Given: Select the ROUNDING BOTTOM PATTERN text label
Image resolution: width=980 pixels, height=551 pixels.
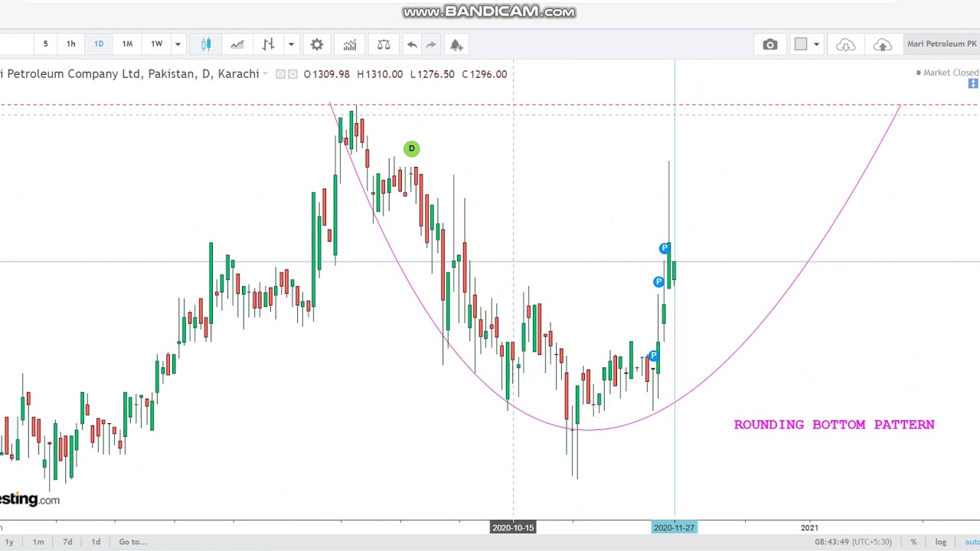Looking at the screenshot, I should (x=834, y=425).
